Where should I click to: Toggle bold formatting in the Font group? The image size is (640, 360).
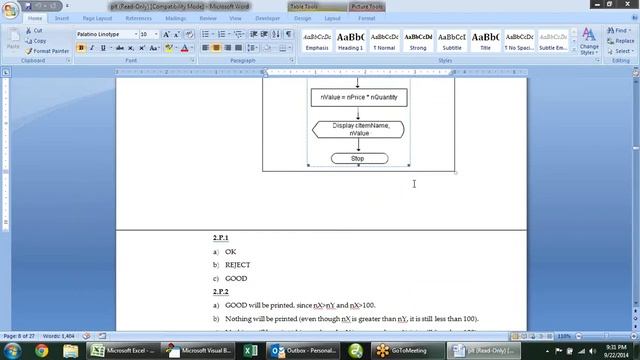point(81,48)
